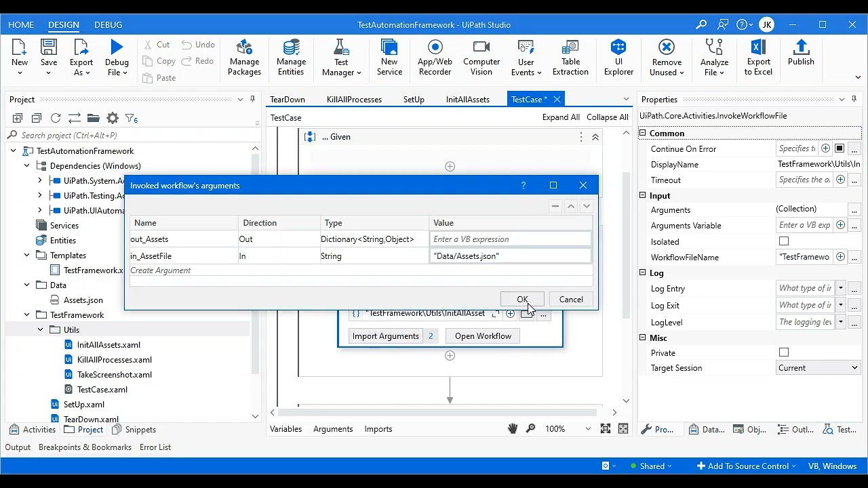This screenshot has height=488, width=868.
Task: Open project folder icon in Project panel
Action: pyautogui.click(x=94, y=118)
